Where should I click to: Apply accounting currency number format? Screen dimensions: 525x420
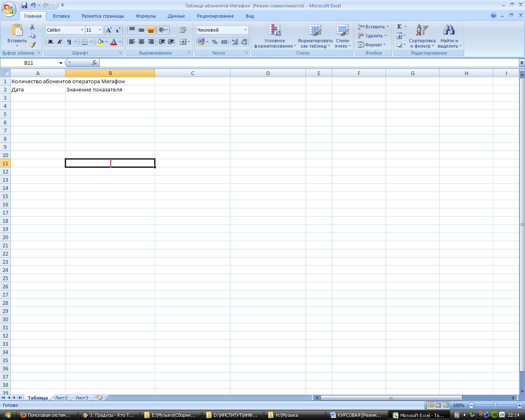coord(201,42)
